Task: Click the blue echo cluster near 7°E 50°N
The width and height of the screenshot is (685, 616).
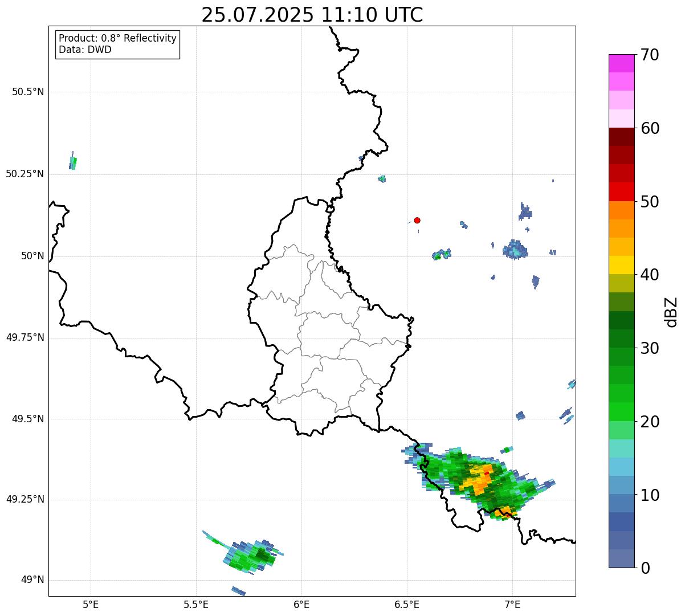Action: (x=515, y=250)
